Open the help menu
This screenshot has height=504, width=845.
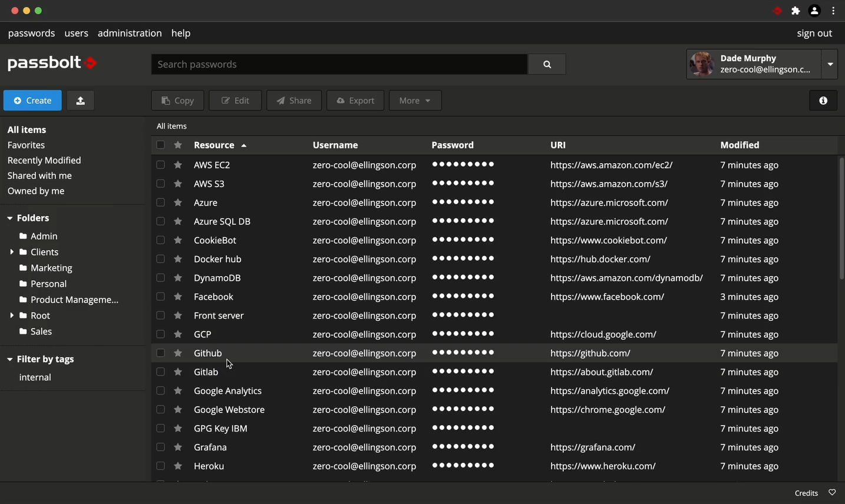pyautogui.click(x=181, y=33)
